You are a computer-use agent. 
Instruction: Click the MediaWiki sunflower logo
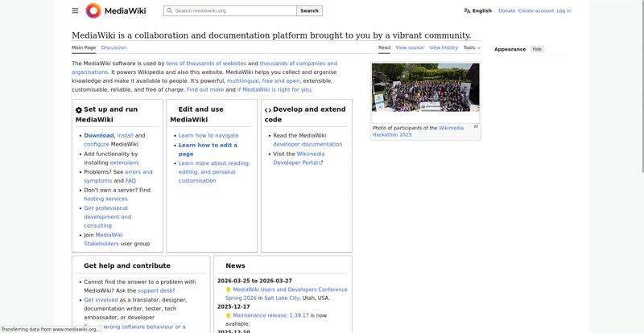[x=93, y=10]
